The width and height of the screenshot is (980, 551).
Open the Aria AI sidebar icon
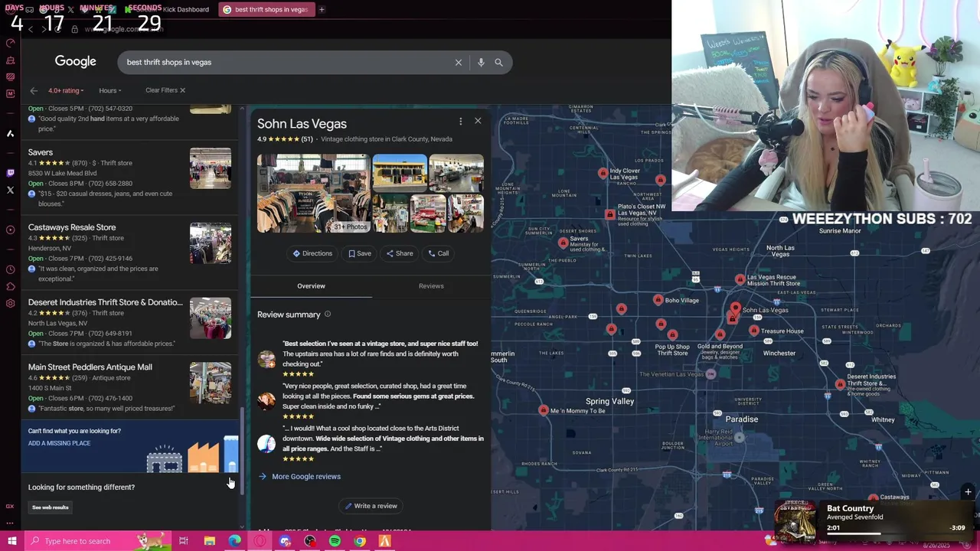(x=10, y=133)
